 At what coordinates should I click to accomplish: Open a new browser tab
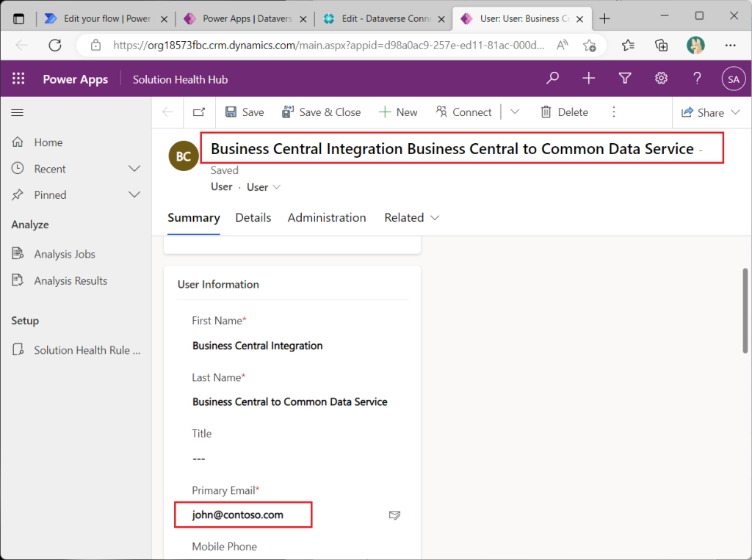coord(605,18)
